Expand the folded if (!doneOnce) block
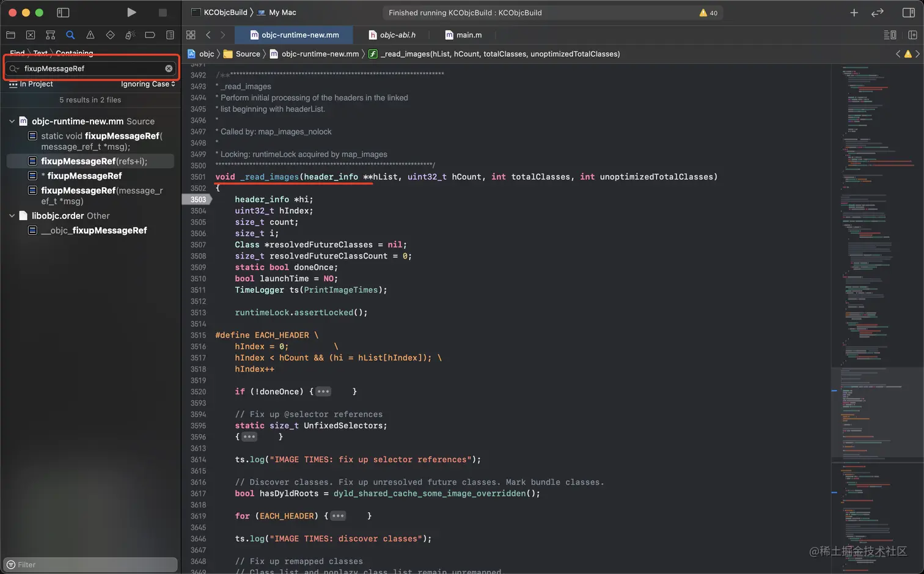 323,391
